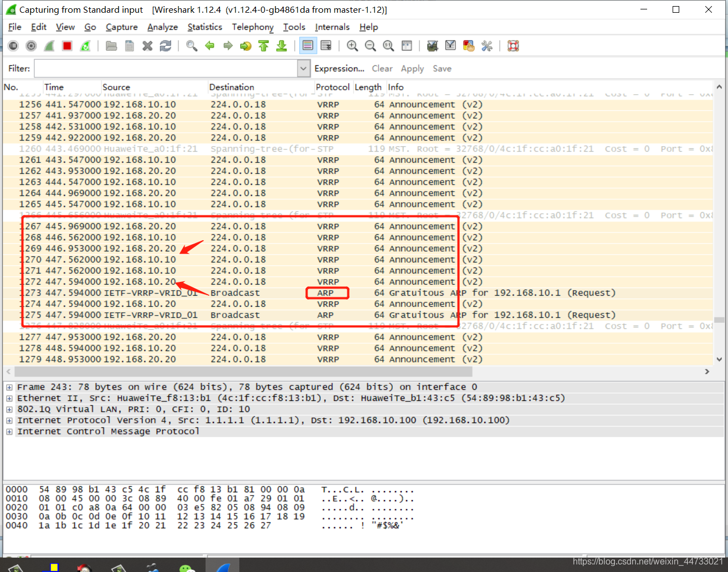Click packet list horizontal scrollbar thumb
This screenshot has height=572, width=728.
click(x=243, y=372)
